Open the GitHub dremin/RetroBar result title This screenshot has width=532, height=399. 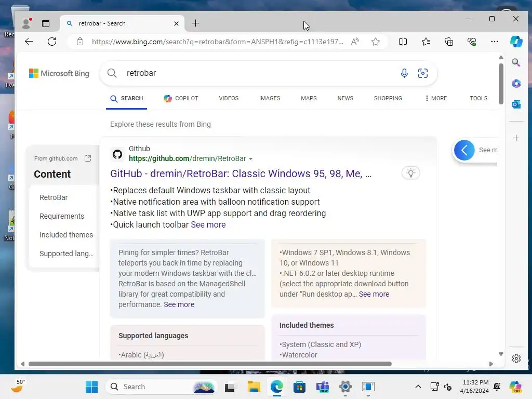click(241, 174)
